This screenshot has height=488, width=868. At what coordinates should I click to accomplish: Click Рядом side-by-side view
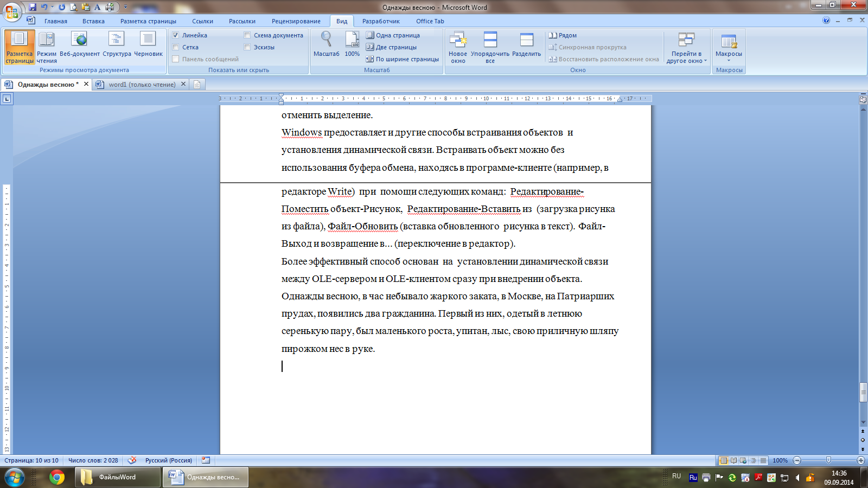coord(563,35)
